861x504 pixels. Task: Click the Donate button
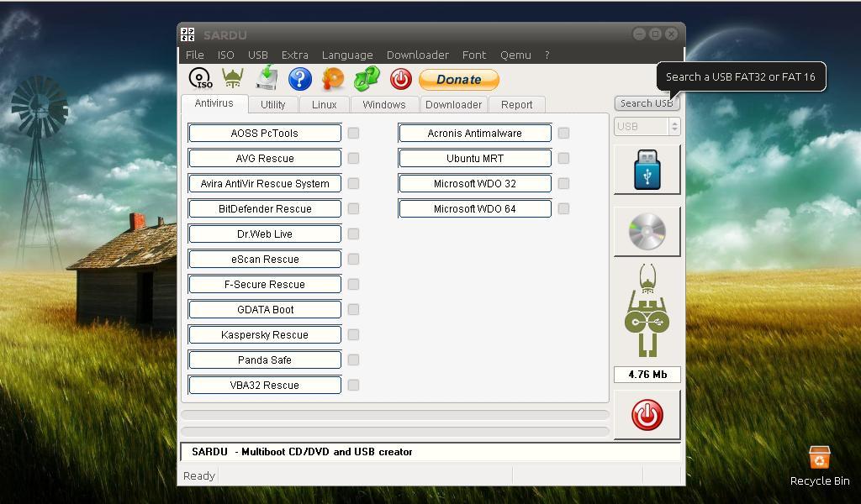[459, 79]
